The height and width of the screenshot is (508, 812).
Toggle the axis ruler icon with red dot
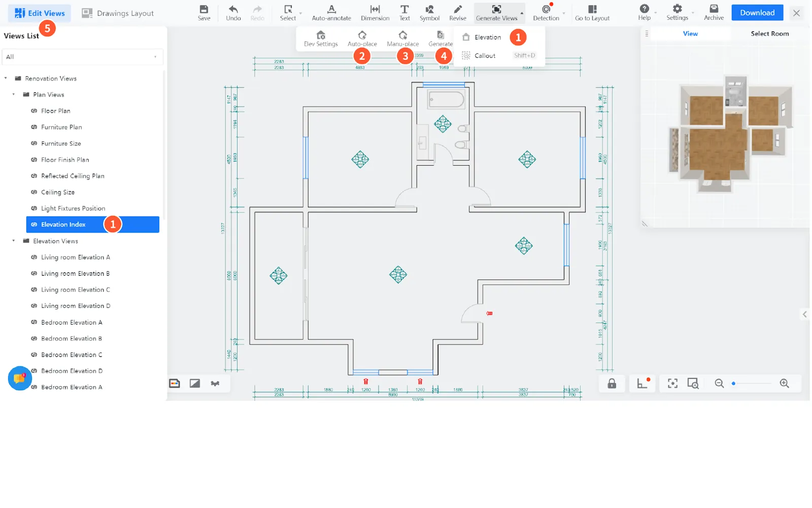(x=642, y=384)
